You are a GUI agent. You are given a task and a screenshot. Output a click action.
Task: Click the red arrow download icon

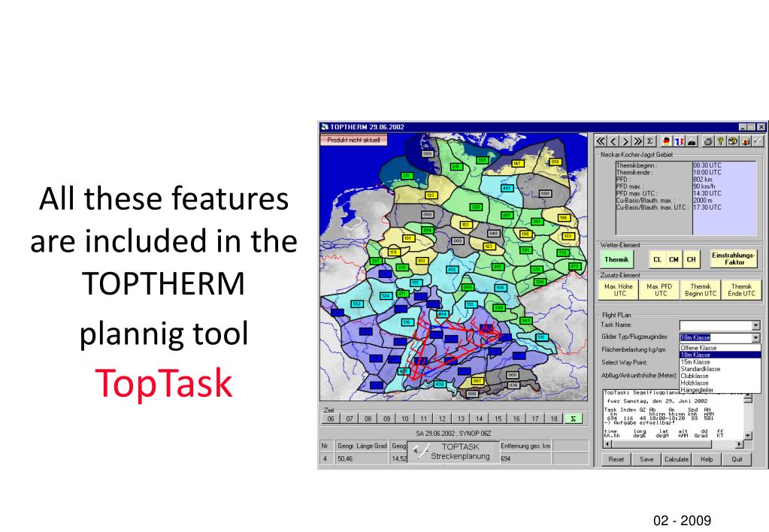pos(746,141)
